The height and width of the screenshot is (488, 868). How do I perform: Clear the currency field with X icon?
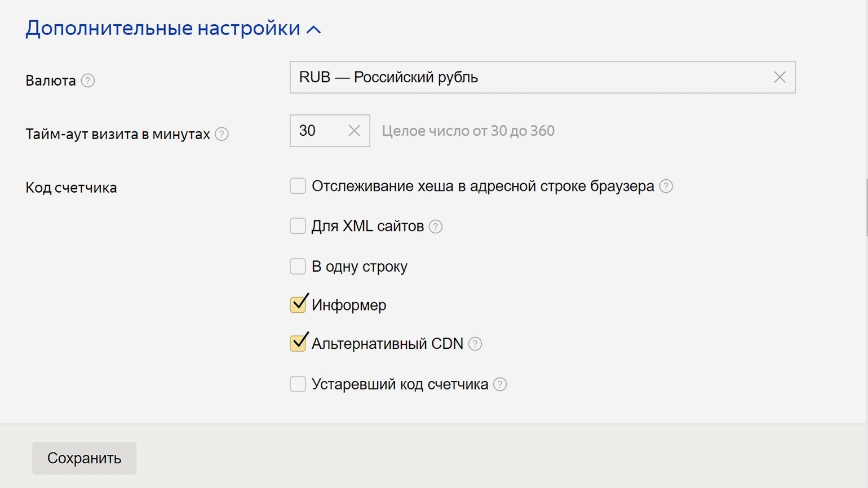click(780, 77)
